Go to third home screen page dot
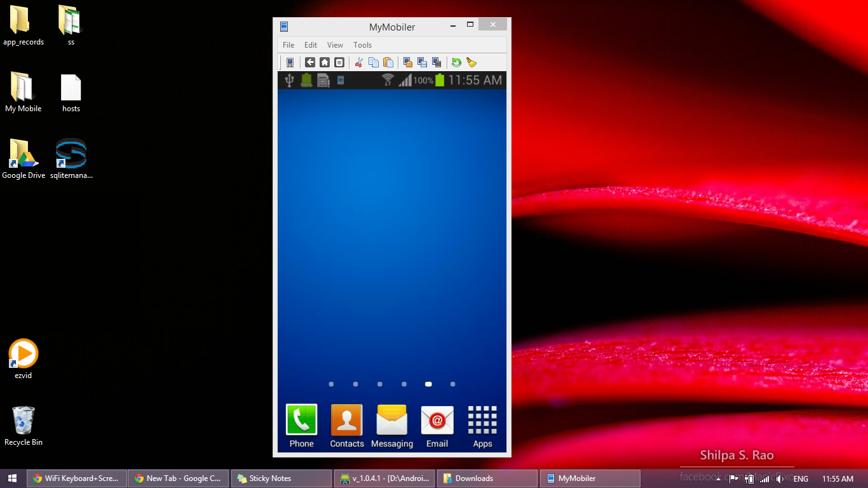 pyautogui.click(x=380, y=384)
